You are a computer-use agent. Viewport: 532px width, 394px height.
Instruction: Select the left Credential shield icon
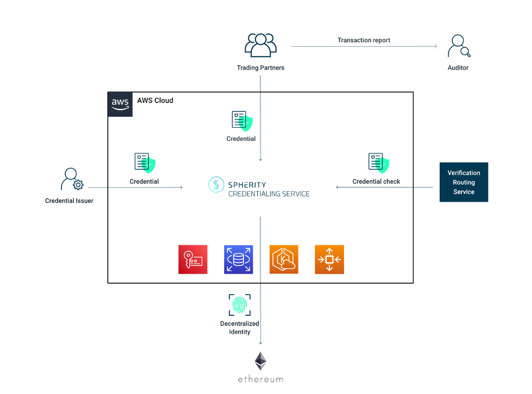144,163
